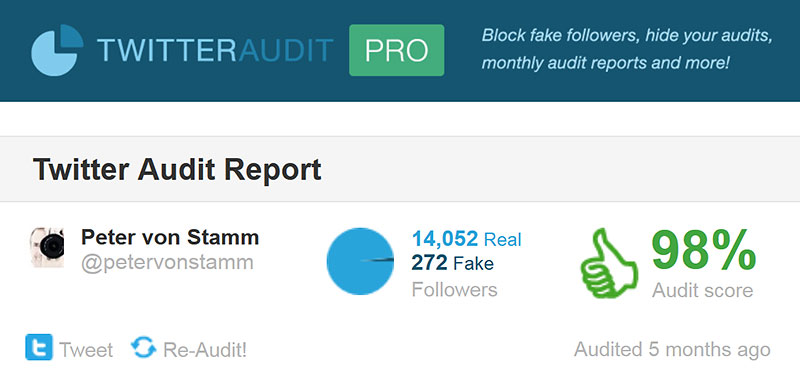Open the Block fake followers promo text
The image size is (800, 378).
point(627,49)
